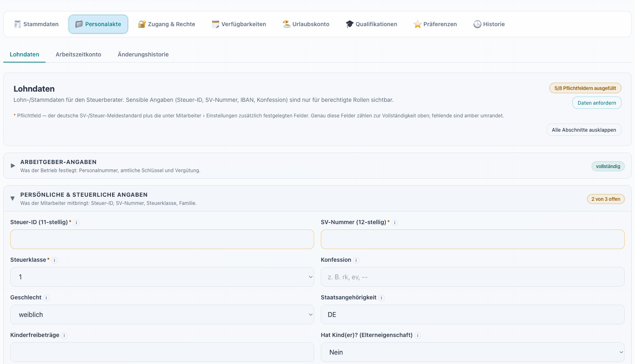The width and height of the screenshot is (635, 364).
Task: Click Alle Abschnitte ausklappen button
Action: [x=584, y=130]
